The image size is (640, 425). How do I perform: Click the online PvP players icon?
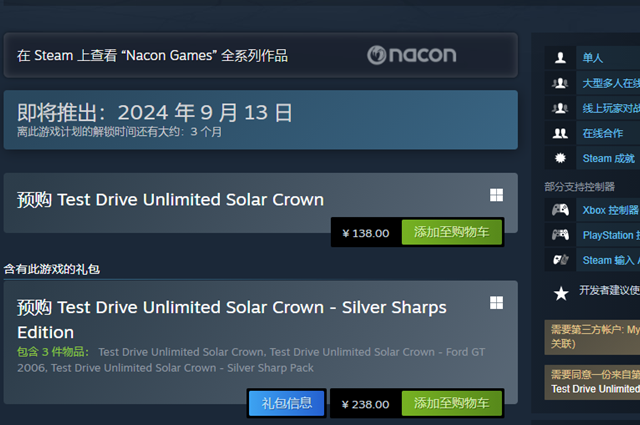560,108
